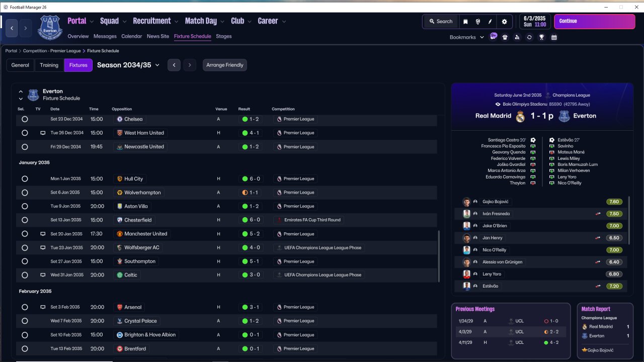Open the Match Report panel
The height and width of the screenshot is (362, 644).
605,330
